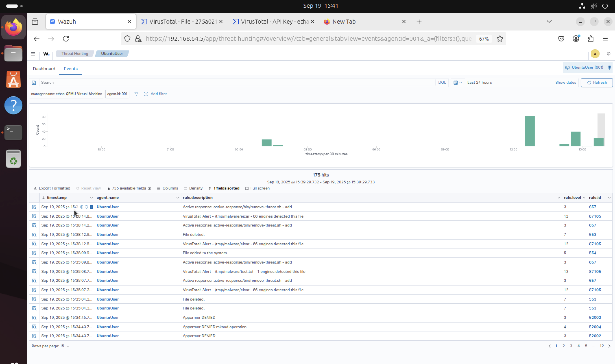Screen dimensions: 615x364
Task: Click the Refresh button
Action: point(597,83)
